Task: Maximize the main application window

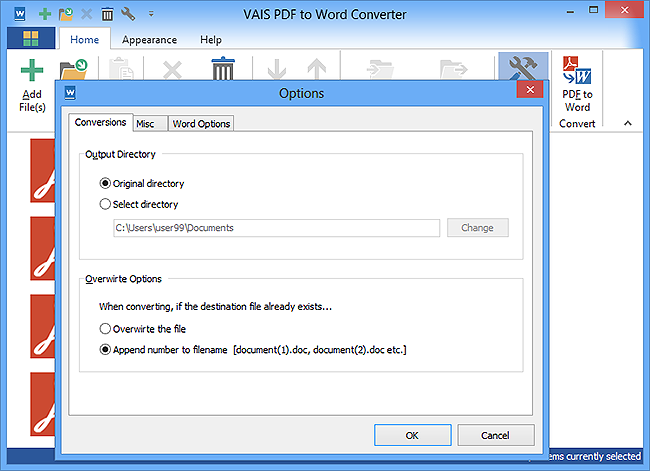Action: pos(594,10)
